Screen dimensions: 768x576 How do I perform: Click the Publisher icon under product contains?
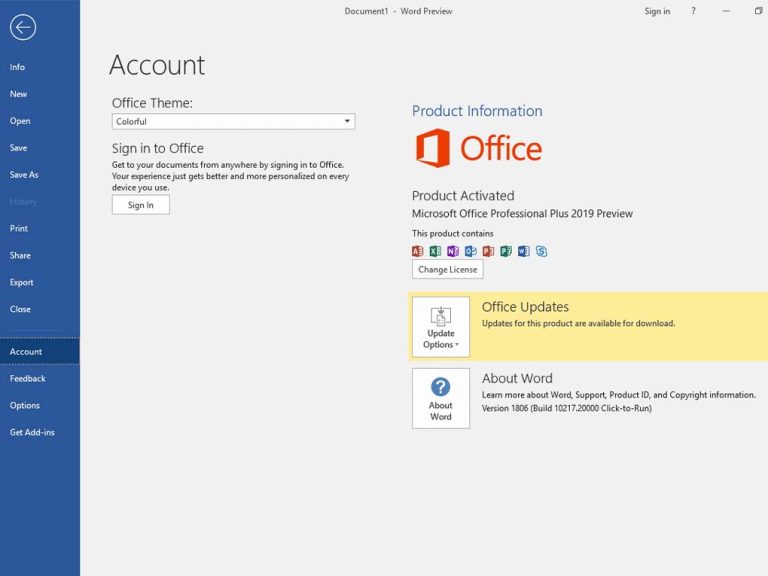pos(506,251)
